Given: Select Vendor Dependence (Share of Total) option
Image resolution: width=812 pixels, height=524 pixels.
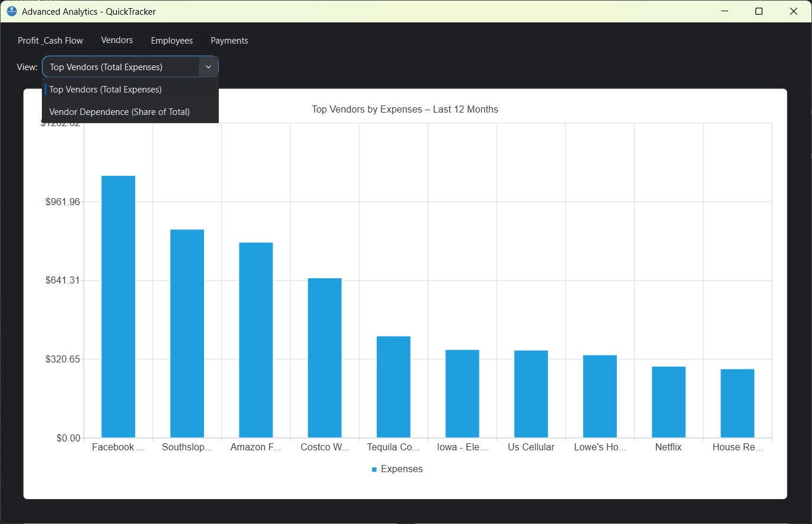Looking at the screenshot, I should coord(119,111).
